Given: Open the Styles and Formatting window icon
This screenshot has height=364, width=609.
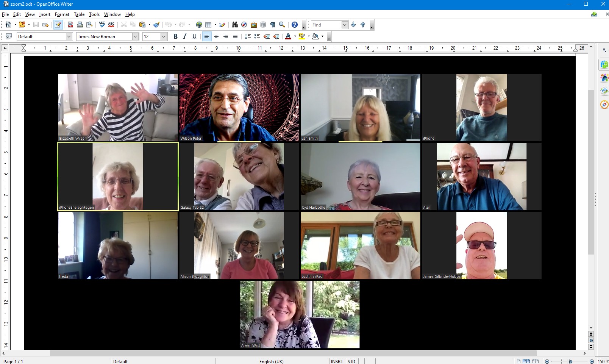Looking at the screenshot, I should [x=8, y=36].
